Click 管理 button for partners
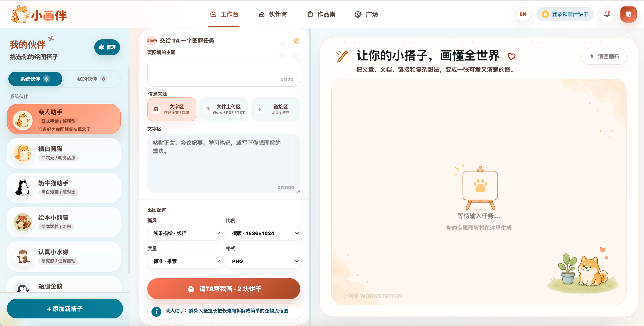This screenshot has height=326, width=644. [x=107, y=47]
